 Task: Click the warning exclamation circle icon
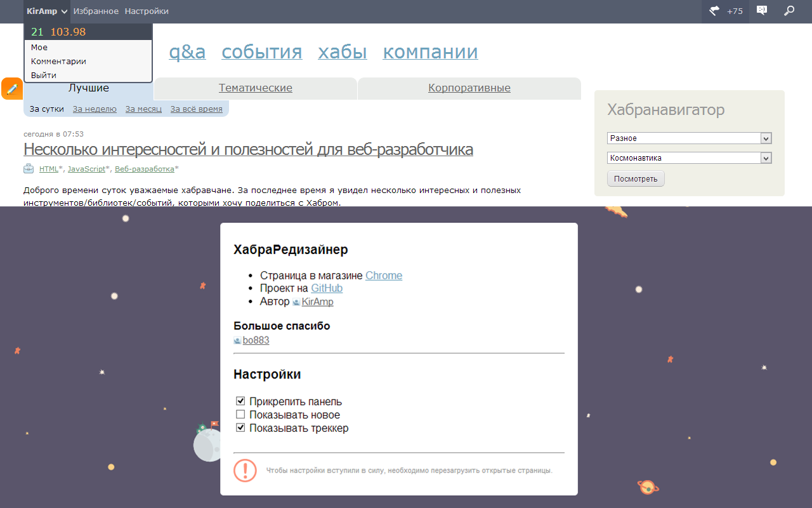(245, 471)
